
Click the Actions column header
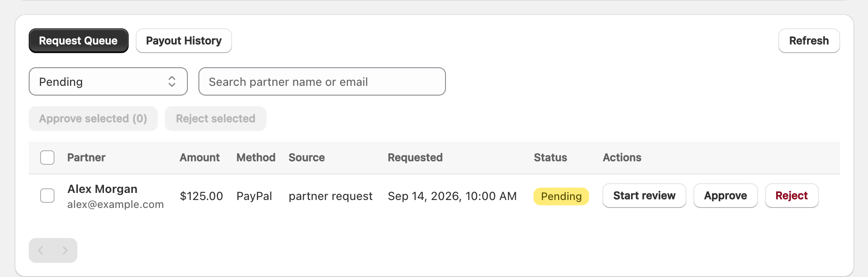622,158
